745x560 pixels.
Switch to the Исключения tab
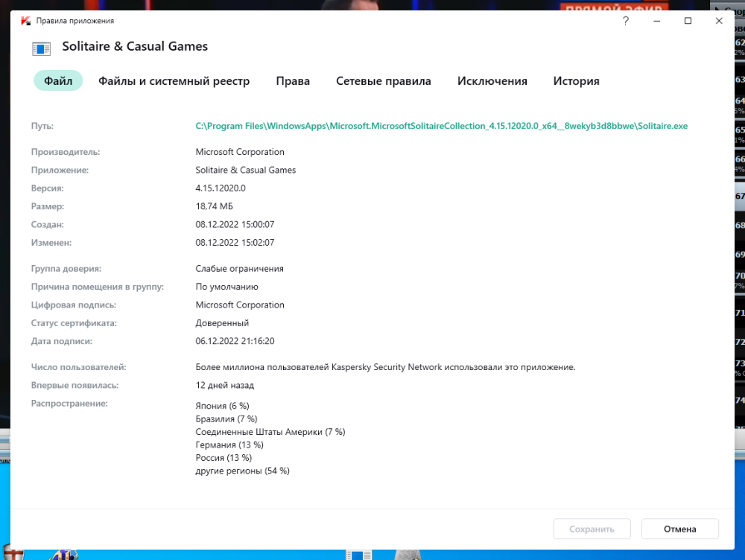point(492,81)
